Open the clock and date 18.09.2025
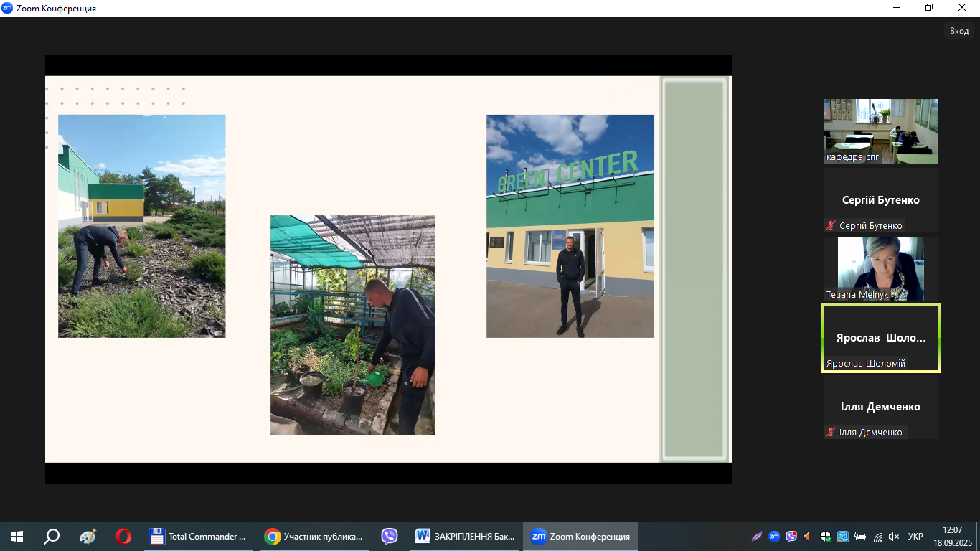This screenshot has height=551, width=980. (x=953, y=537)
